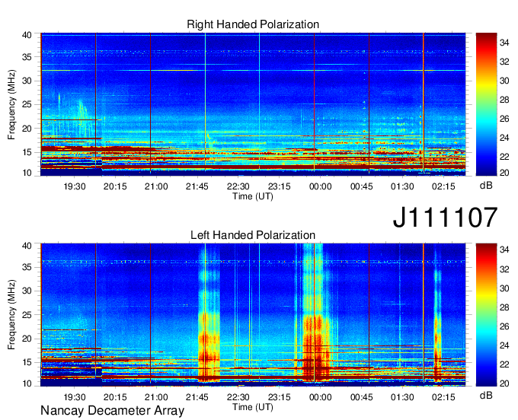Screen dimensions: 518x420
Task: Click the "10" frequency tick of the right-handed plot
Action: [27, 173]
